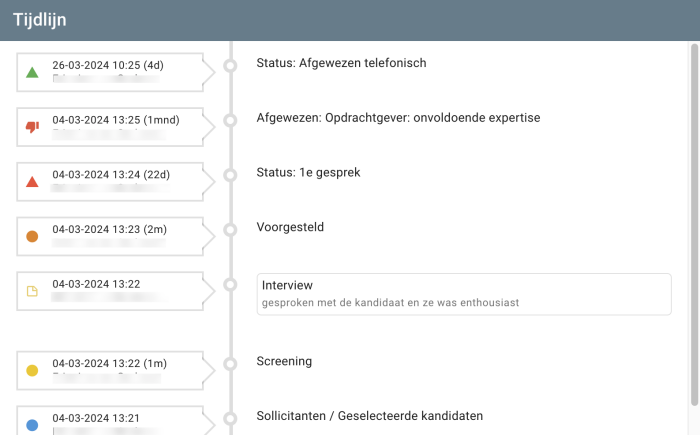The height and width of the screenshot is (435, 700).
Task: Click the vertical scrollbar on the right
Action: (x=694, y=220)
